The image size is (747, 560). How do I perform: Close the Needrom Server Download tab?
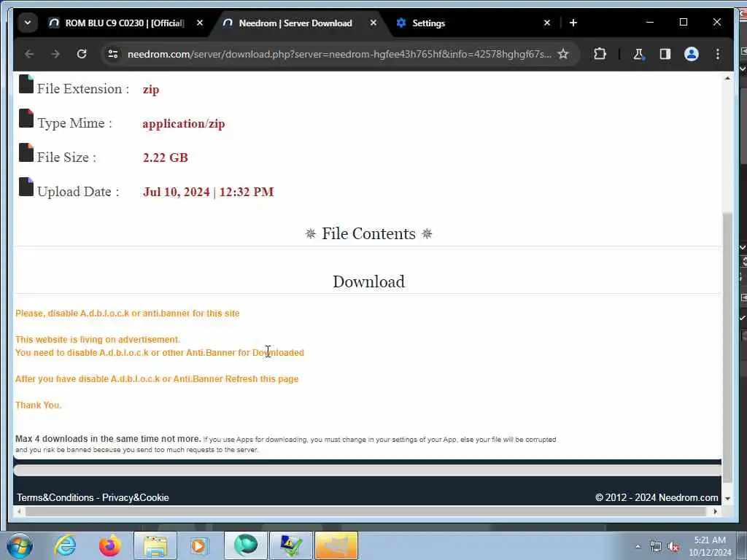[373, 23]
